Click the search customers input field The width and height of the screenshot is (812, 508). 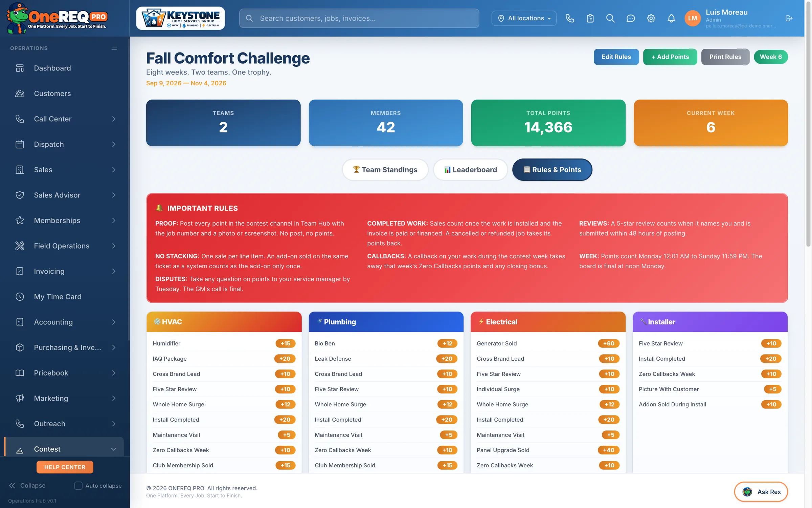click(359, 18)
